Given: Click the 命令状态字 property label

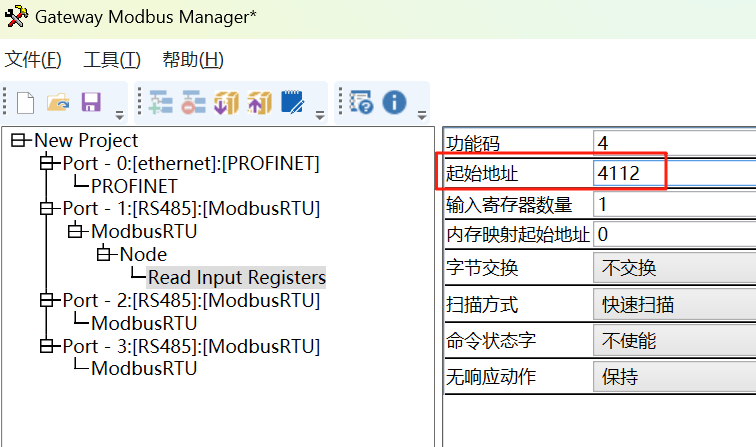Looking at the screenshot, I should point(491,340).
